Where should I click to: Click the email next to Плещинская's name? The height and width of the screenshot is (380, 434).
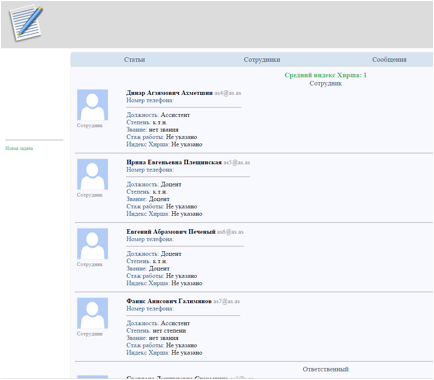click(x=237, y=163)
